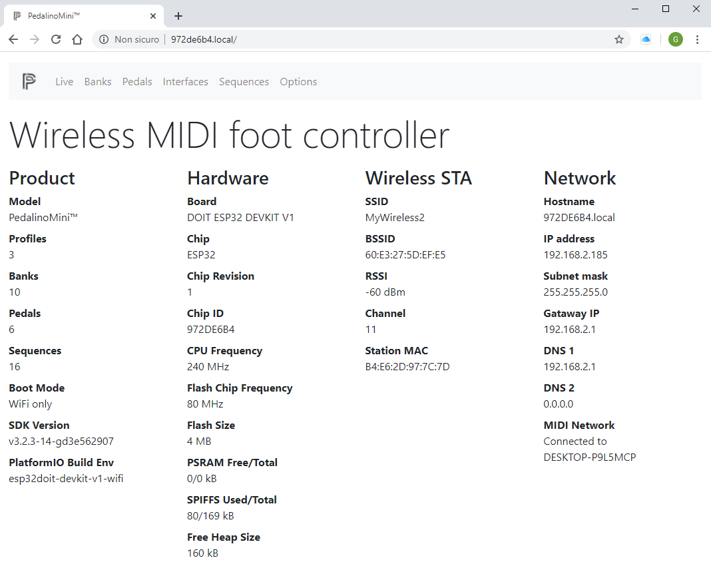This screenshot has width=711, height=588.
Task: Click the build env esp32doit-devkit-v1-wifi
Action: click(x=66, y=479)
